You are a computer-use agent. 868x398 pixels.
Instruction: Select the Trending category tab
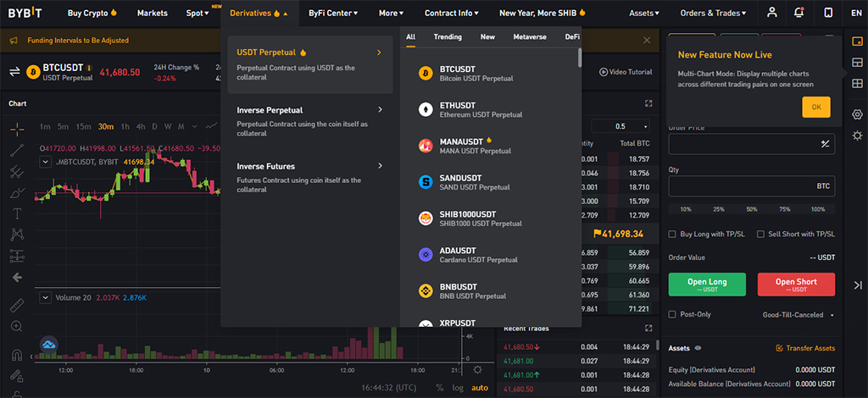tap(448, 37)
